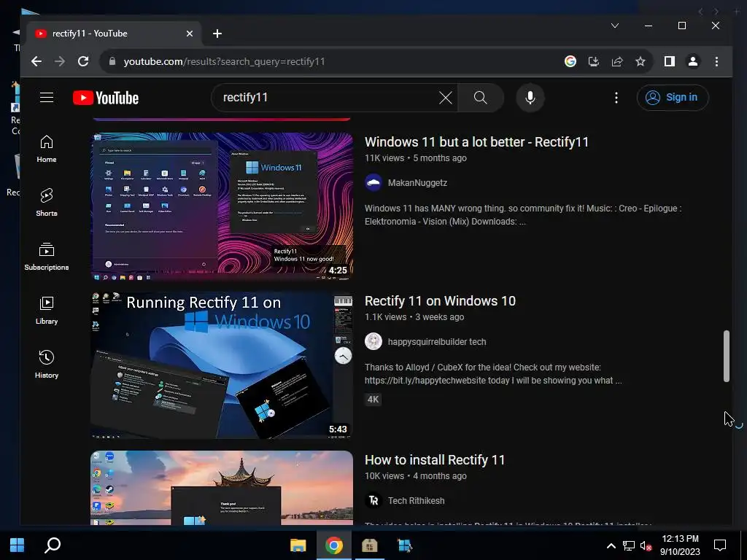Open Shorts in sidebar
Viewport: 747px width, 560px height.
47,203
